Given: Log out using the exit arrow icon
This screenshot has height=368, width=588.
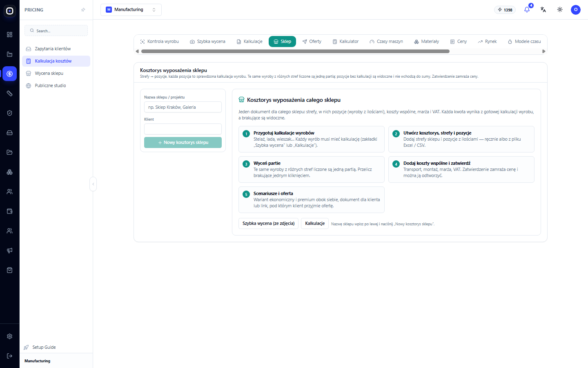Looking at the screenshot, I should tap(10, 356).
